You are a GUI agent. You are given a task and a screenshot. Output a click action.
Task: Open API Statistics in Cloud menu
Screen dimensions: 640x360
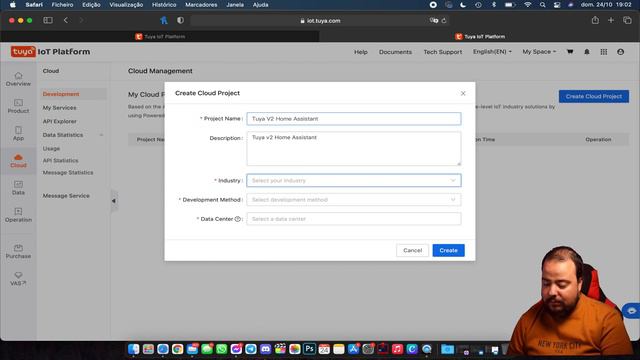pyautogui.click(x=60, y=160)
